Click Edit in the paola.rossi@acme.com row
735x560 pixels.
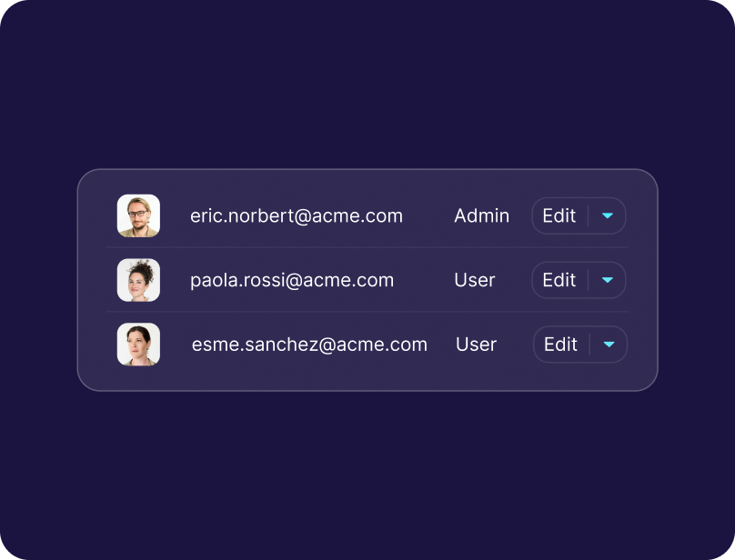[x=559, y=280]
